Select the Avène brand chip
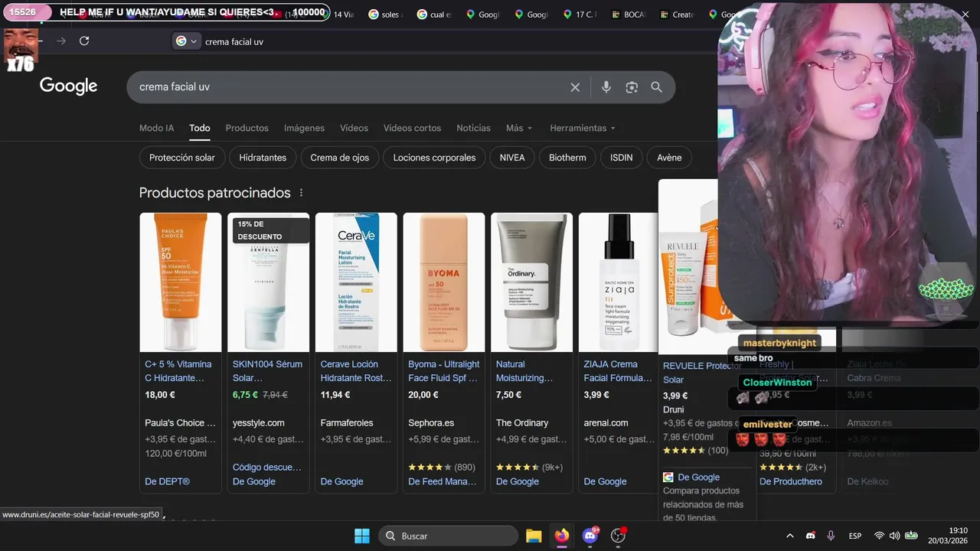Viewport: 980px width, 551px height. 669,158
